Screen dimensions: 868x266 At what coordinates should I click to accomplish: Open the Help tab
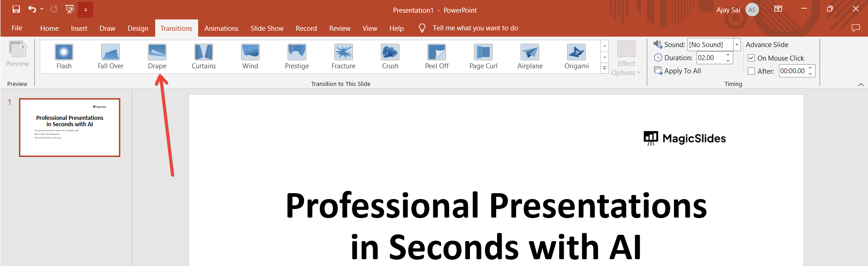click(x=396, y=28)
